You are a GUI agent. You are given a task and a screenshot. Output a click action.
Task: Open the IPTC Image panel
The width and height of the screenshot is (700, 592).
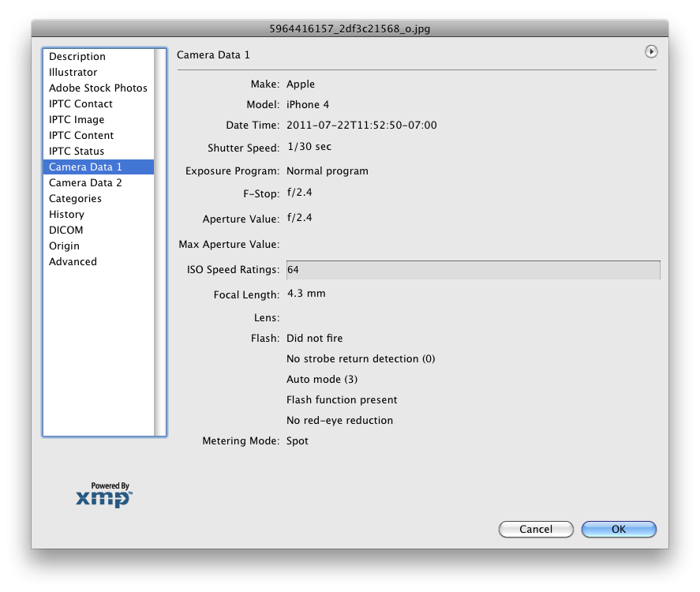(99, 120)
